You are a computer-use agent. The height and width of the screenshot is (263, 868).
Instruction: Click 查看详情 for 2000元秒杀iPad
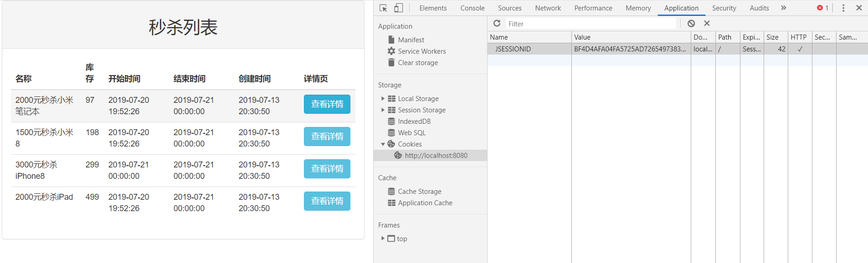click(x=327, y=201)
